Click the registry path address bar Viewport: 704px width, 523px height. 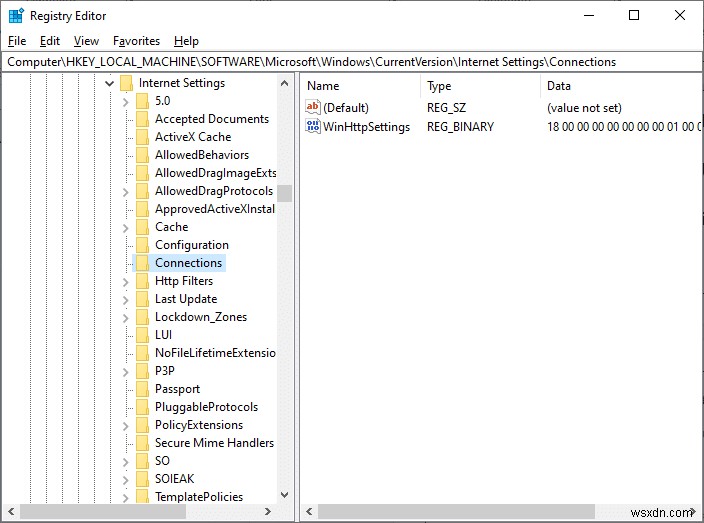pos(352,62)
